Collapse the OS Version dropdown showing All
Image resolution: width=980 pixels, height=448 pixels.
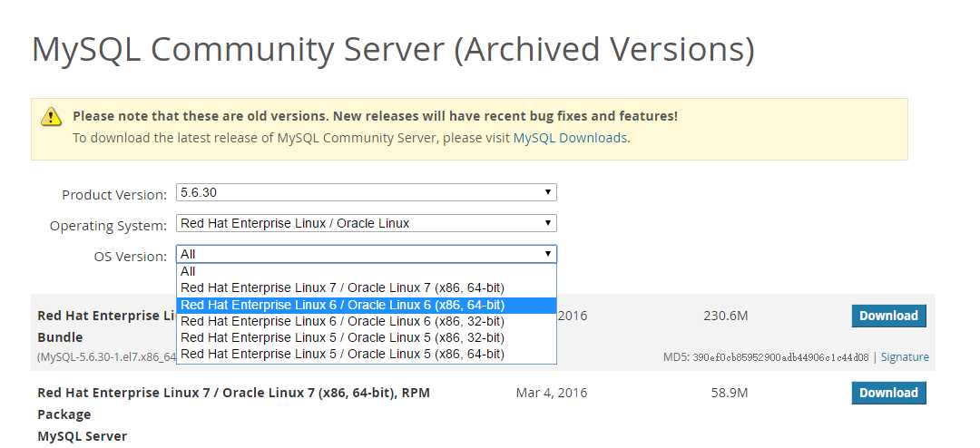[367, 254]
